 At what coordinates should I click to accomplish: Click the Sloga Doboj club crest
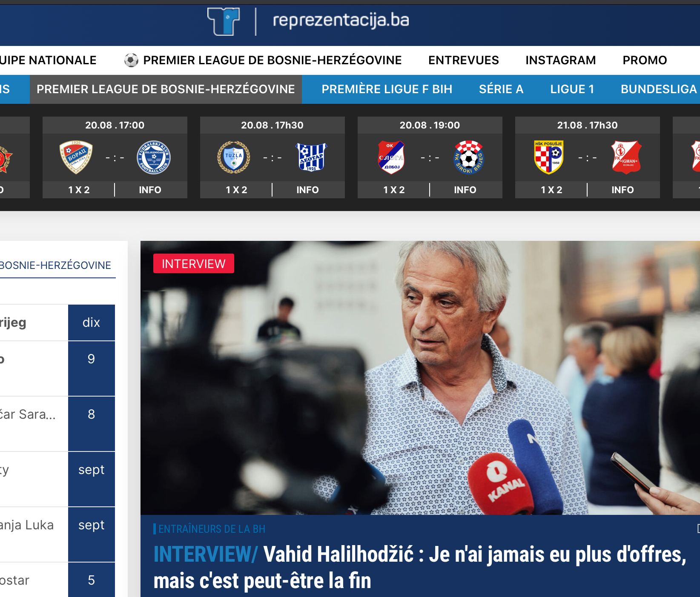391,157
